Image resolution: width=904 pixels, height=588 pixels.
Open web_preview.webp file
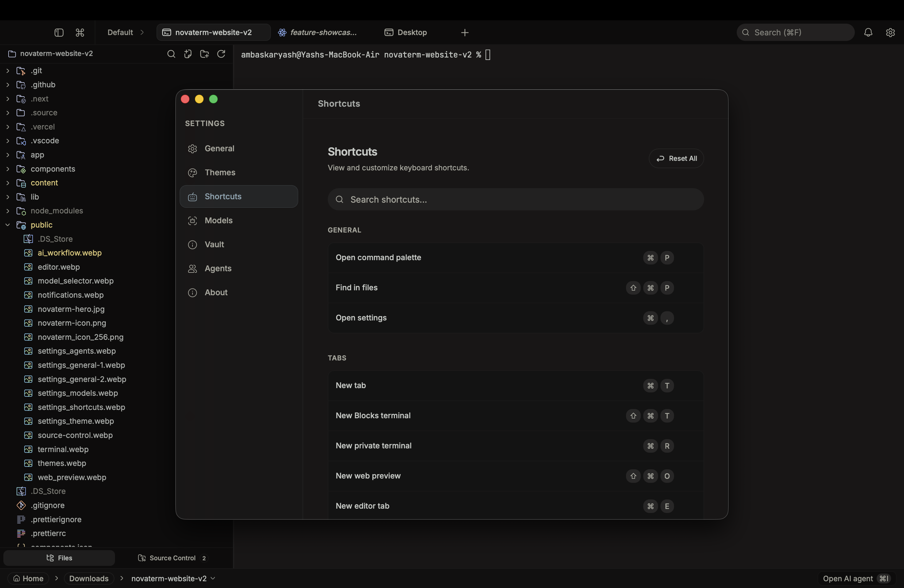pos(72,478)
